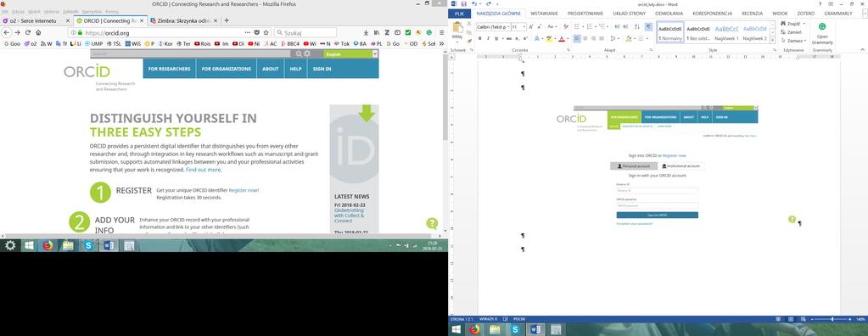Viewport: 868px width, 336px height.
Task: Expand the Word styles gallery
Action: pos(772,40)
